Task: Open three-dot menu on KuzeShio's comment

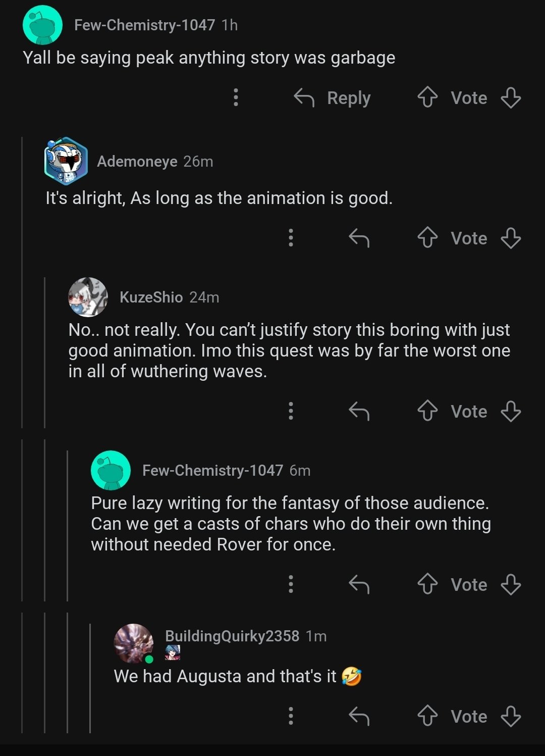Action: point(291,411)
